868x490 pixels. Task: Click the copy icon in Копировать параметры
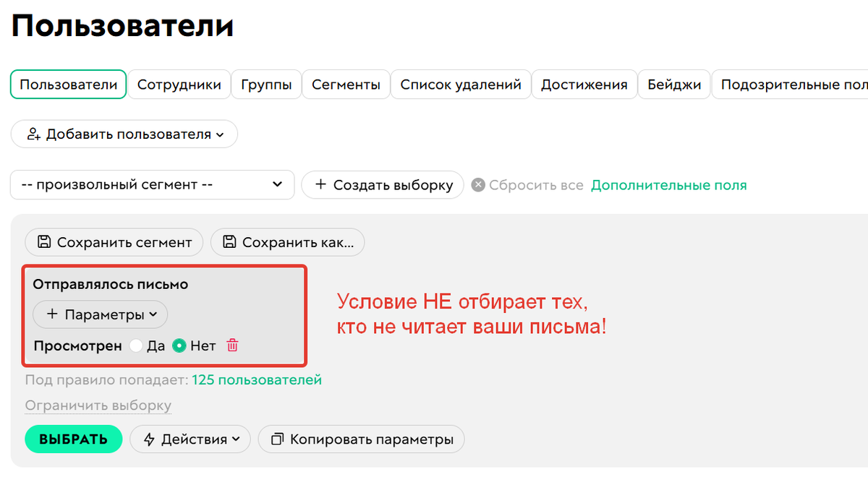tap(278, 439)
